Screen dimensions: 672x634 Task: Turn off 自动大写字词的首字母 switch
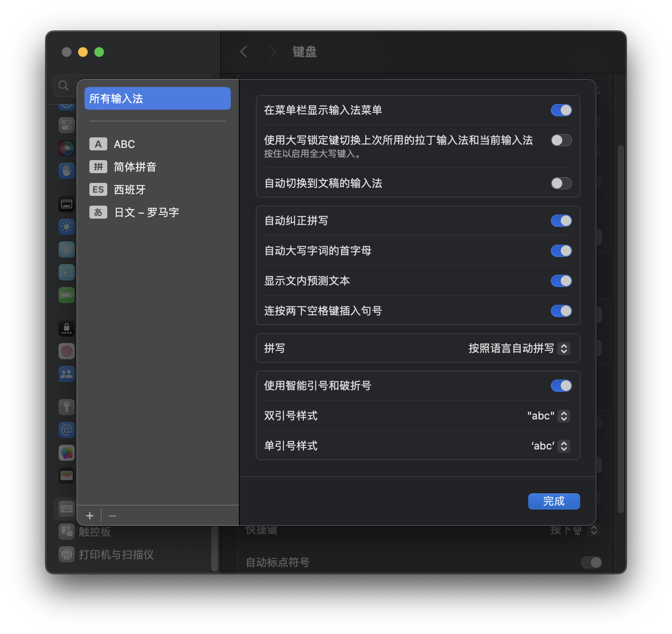561,251
